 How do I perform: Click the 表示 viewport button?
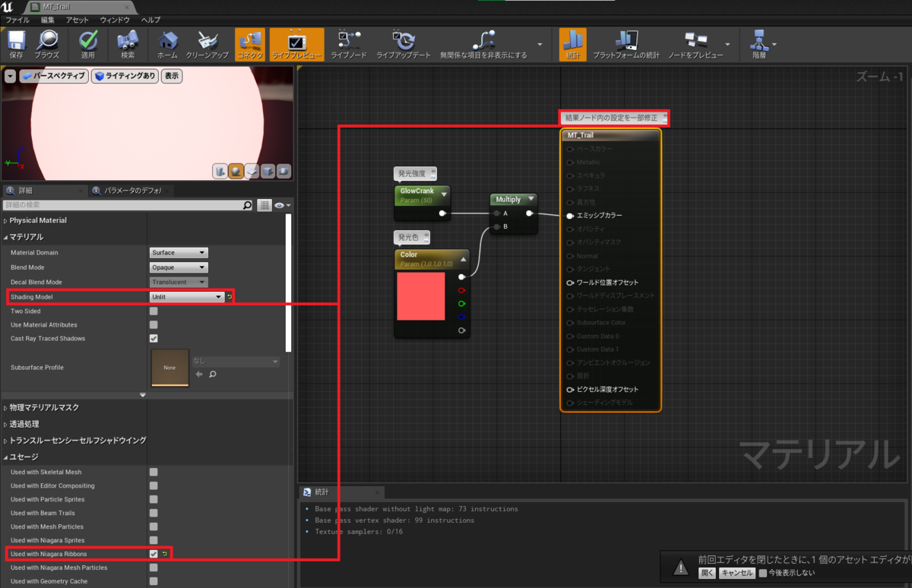coord(172,76)
